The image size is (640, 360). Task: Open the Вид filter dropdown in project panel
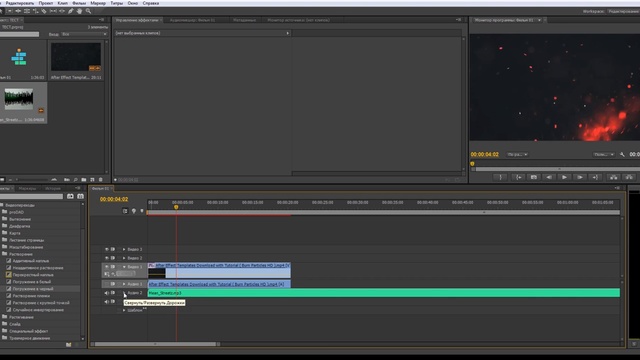point(84,34)
